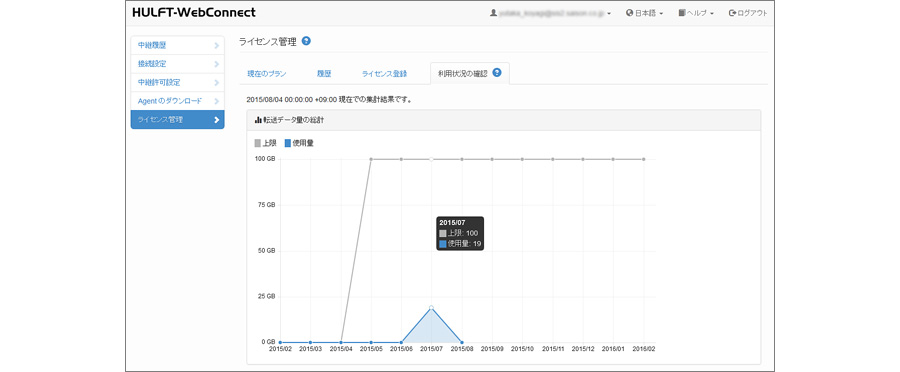
Task: Open the ヘルプ dropdown menu
Action: click(x=696, y=13)
